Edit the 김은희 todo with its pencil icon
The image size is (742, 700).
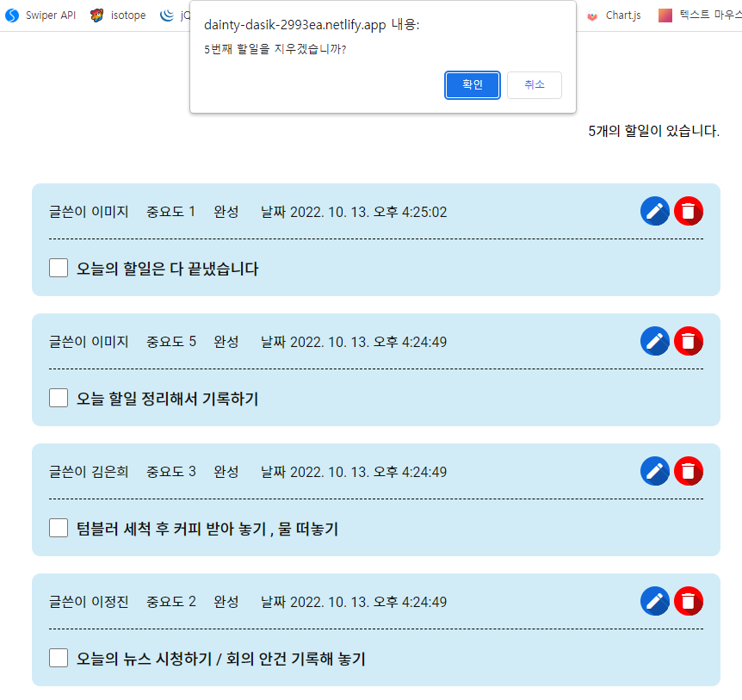point(654,471)
